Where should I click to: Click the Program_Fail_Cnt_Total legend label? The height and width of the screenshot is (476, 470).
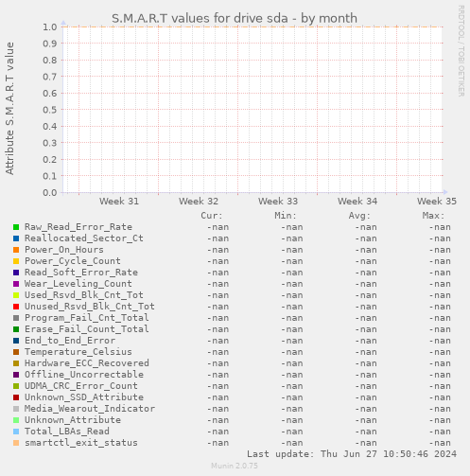point(87,318)
